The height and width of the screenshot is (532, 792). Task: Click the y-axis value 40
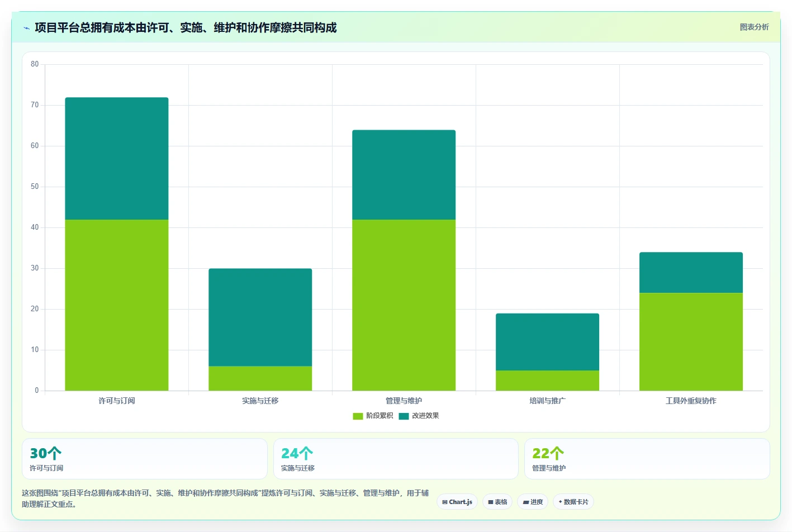click(35, 227)
